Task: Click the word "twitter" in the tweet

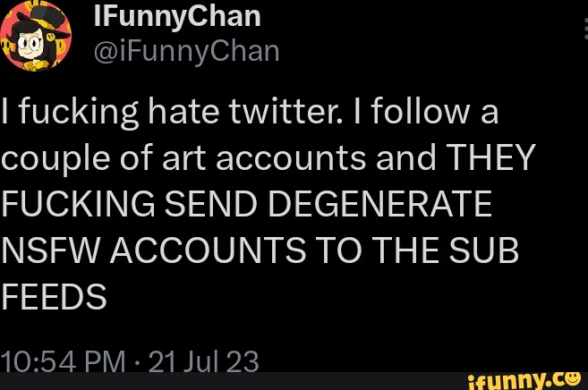Action: (x=278, y=115)
